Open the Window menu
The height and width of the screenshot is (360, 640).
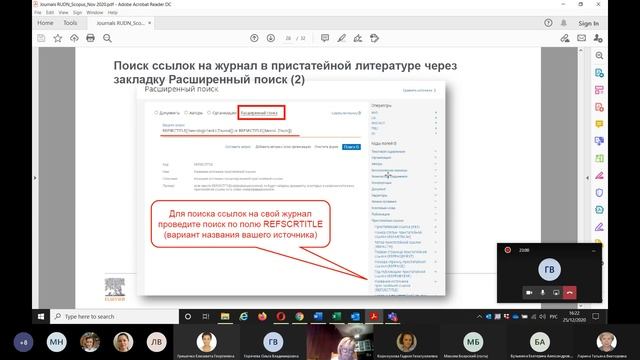coord(95,13)
